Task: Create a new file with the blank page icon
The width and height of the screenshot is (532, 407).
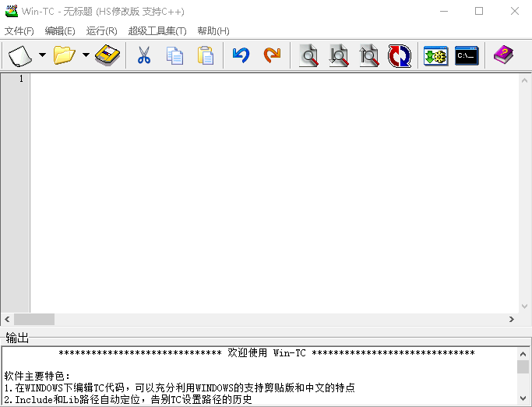Action: 20,55
